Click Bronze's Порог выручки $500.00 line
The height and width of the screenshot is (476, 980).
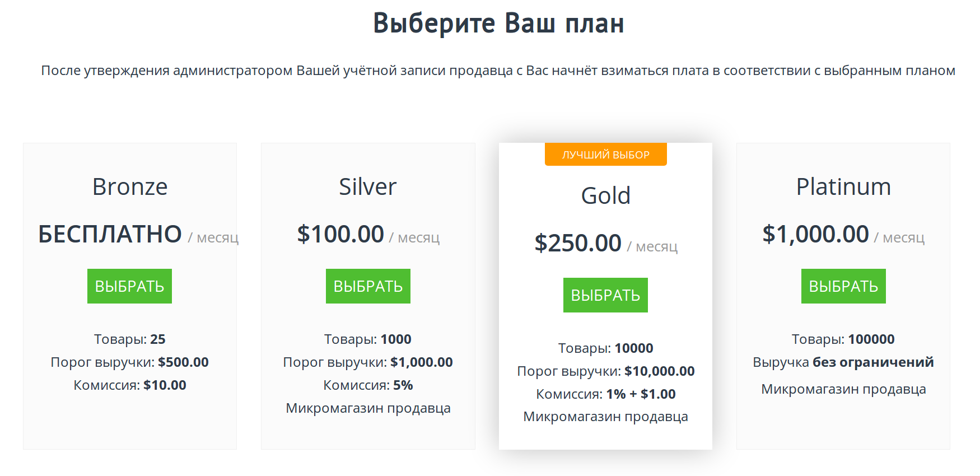[x=130, y=362]
